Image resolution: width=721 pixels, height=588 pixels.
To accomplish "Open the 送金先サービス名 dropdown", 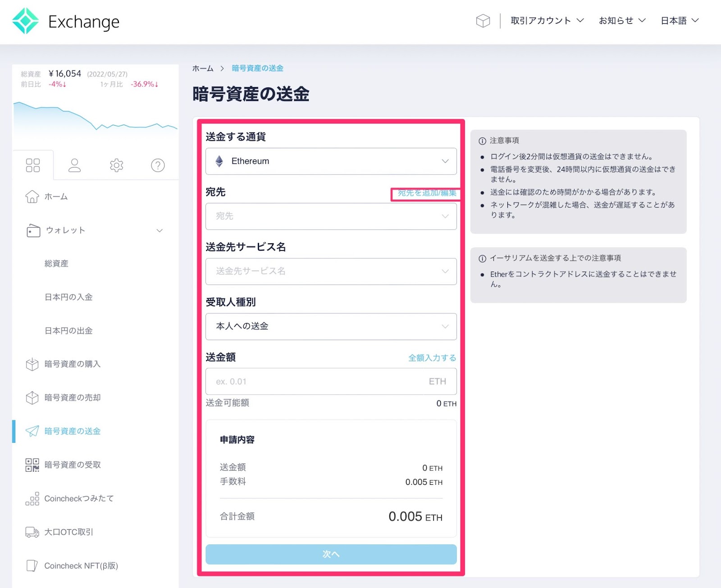I will pos(331,271).
